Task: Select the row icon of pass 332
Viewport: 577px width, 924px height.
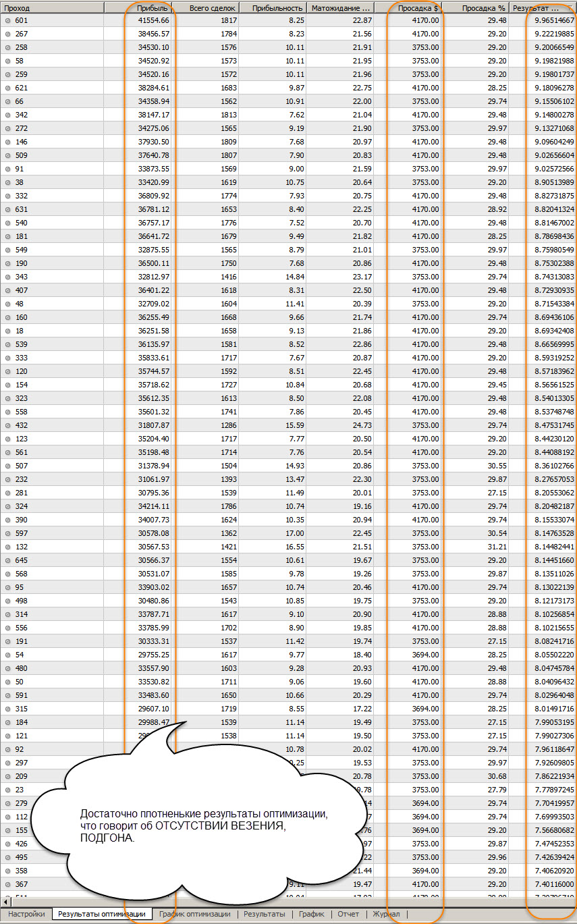Action: [x=7, y=196]
